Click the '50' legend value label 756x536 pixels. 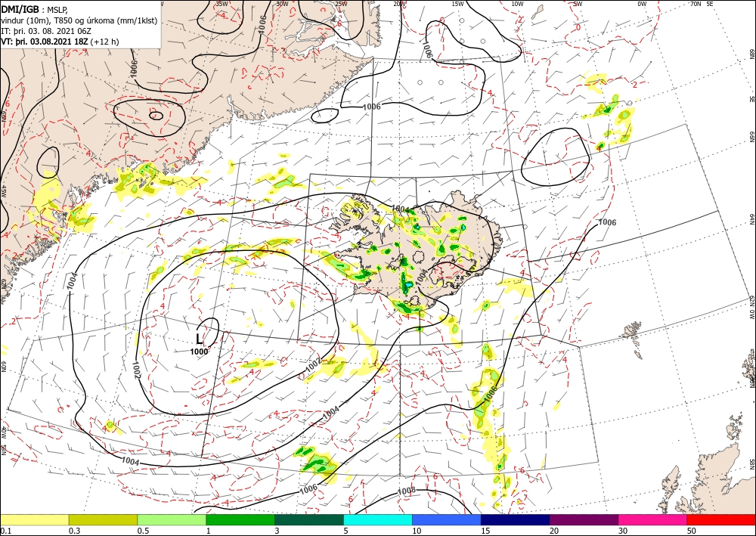[692, 531]
